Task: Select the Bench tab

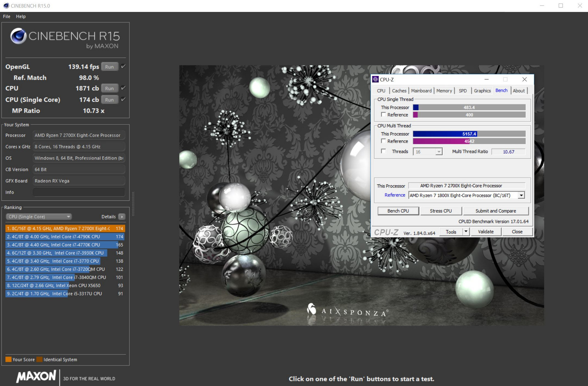Action: pos(501,90)
